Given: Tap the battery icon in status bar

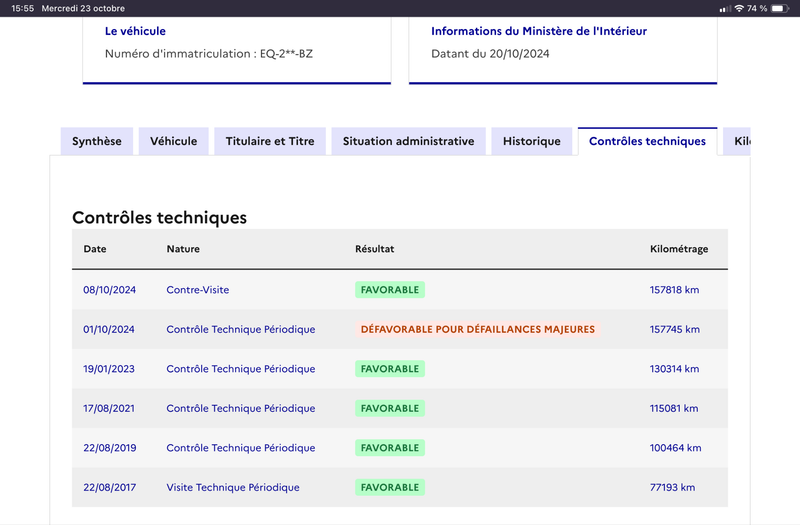Looking at the screenshot, I should [780, 8].
